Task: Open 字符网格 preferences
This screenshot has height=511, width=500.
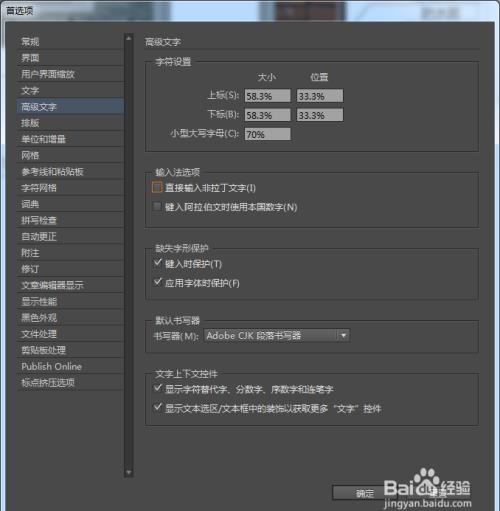Action: click(x=70, y=188)
